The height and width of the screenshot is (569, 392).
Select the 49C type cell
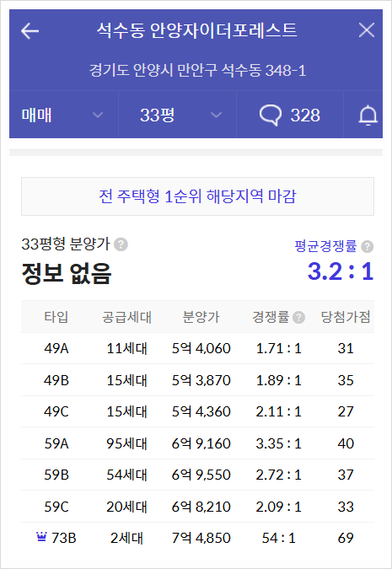click(x=56, y=412)
